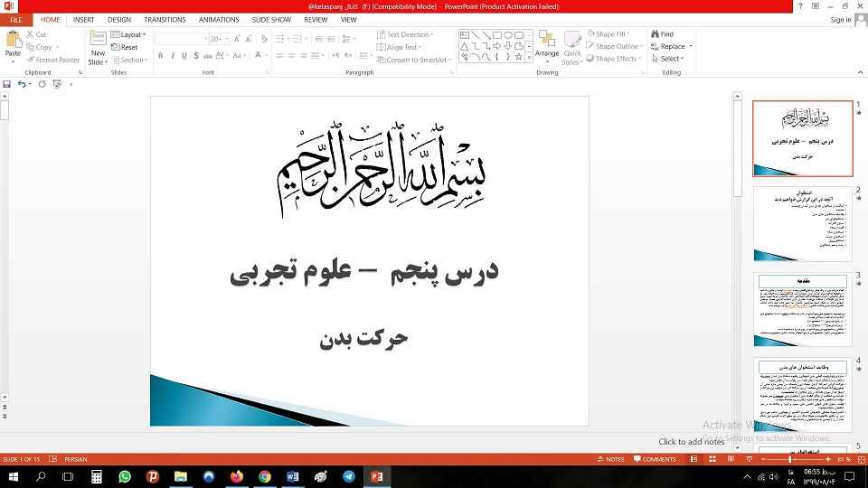The image size is (868, 488).
Task: Click the Save icon in quick access toolbar
Action: tap(7, 84)
